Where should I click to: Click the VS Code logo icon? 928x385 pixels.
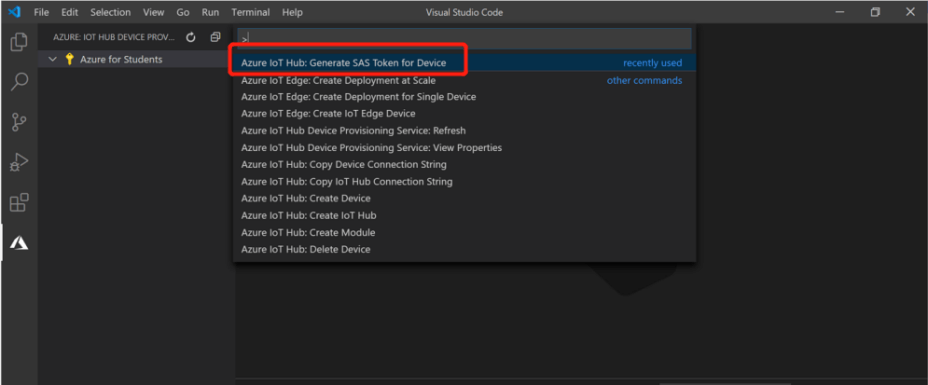pyautogui.click(x=14, y=12)
